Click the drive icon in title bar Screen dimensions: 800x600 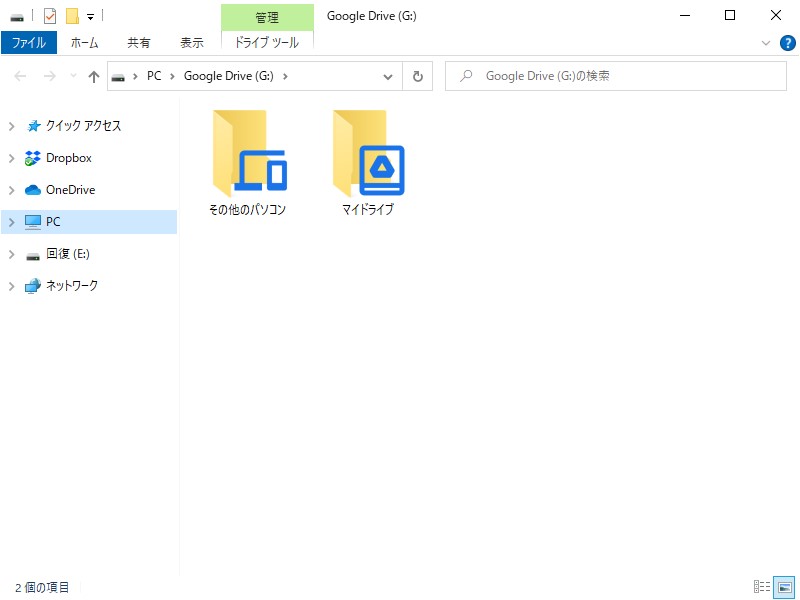point(17,18)
